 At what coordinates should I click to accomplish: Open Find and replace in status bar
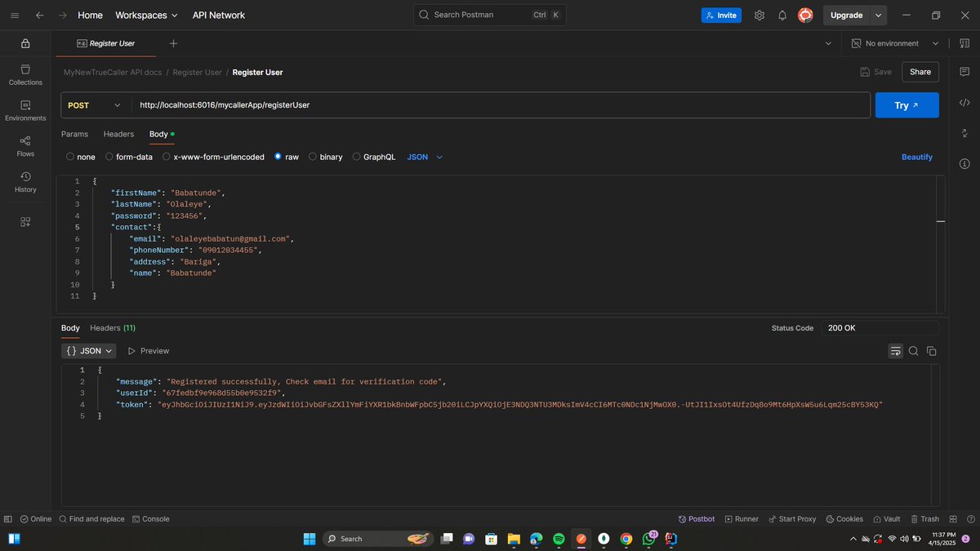coord(91,519)
